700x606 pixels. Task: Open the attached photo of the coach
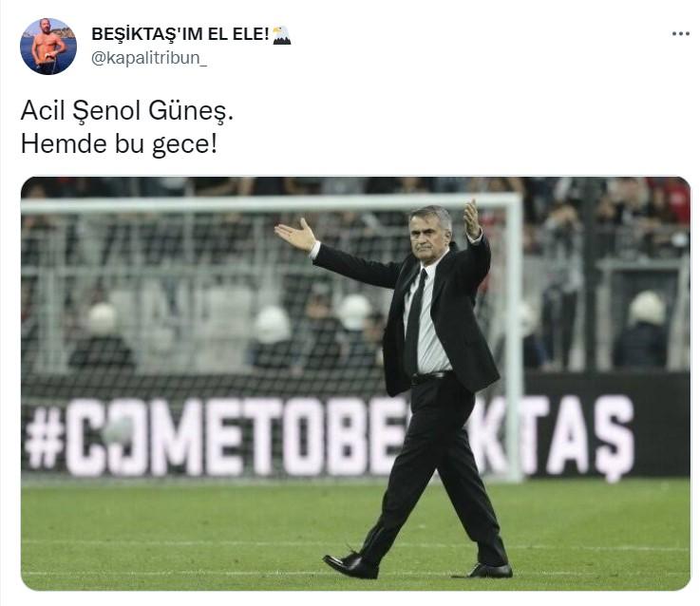pyautogui.click(x=355, y=383)
